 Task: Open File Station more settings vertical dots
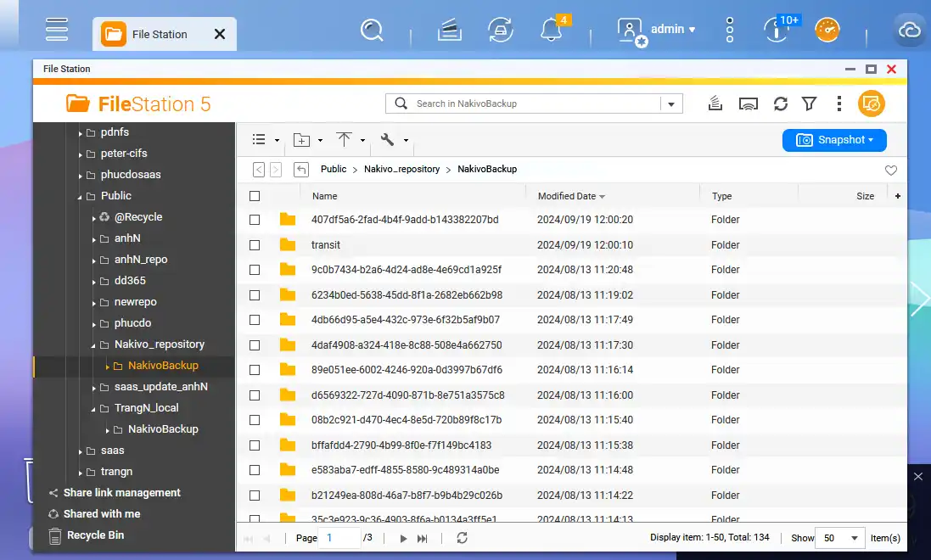[x=839, y=104]
